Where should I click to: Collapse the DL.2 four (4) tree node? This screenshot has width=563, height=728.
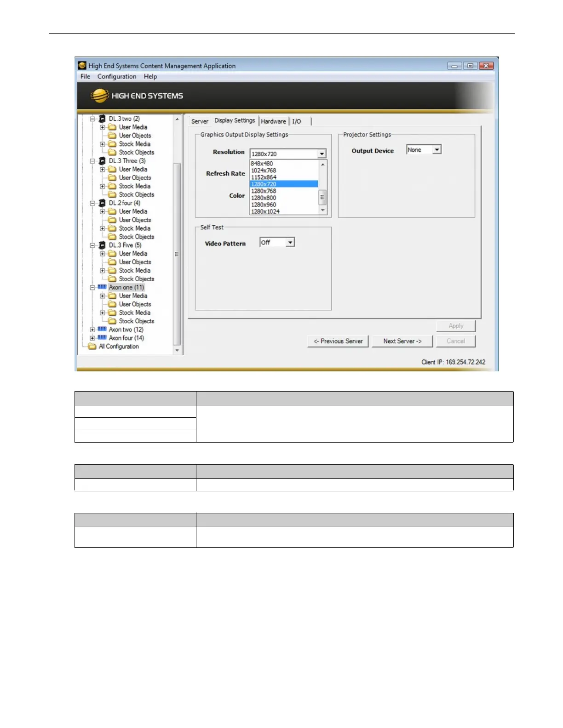(x=92, y=203)
